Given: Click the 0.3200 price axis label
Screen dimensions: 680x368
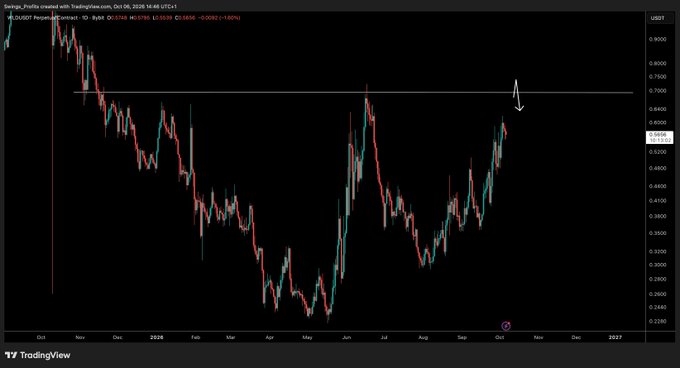Looking at the screenshot, I should coord(657,251).
